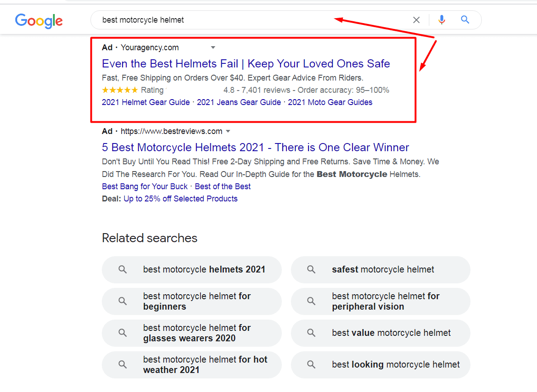The image size is (537, 392).
Task: Open 'Up to 25% off Selected Products' deal
Action: [x=181, y=199]
